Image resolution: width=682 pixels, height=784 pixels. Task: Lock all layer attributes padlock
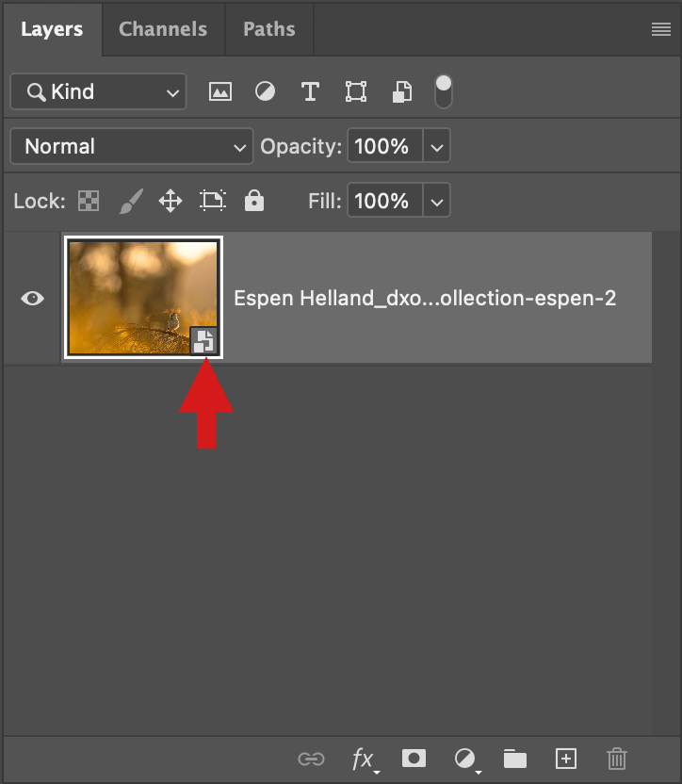coord(254,201)
